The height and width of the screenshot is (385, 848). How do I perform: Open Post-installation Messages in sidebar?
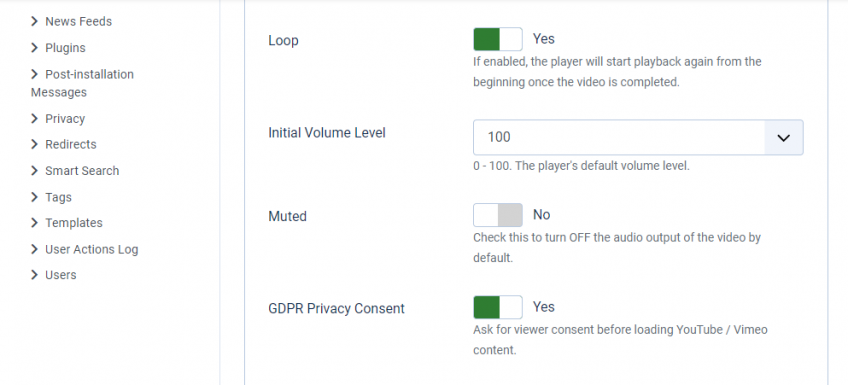[x=82, y=83]
